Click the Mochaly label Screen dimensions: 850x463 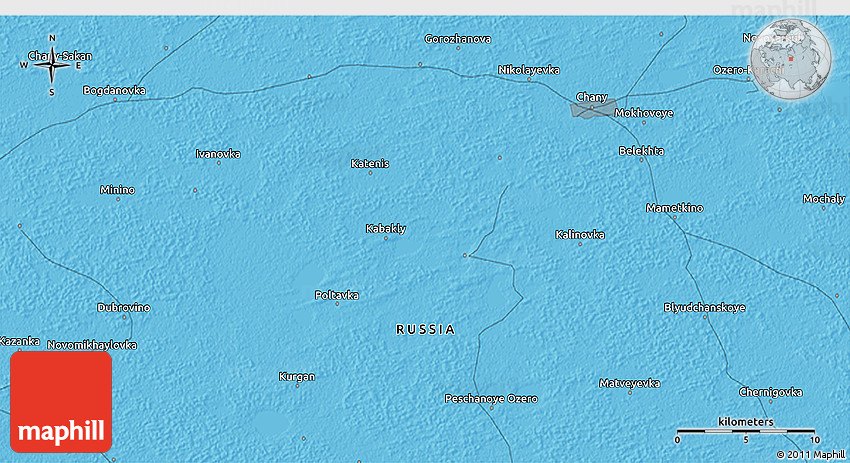pyautogui.click(x=824, y=199)
